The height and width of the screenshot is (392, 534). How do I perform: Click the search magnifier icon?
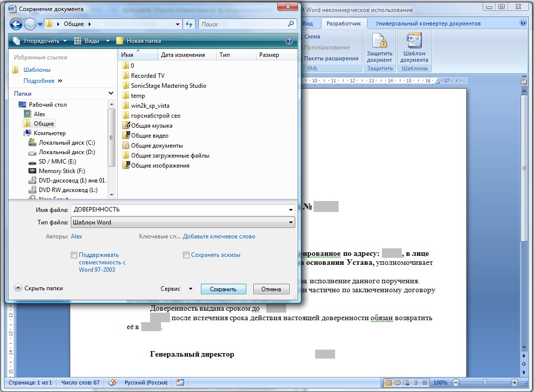click(291, 24)
